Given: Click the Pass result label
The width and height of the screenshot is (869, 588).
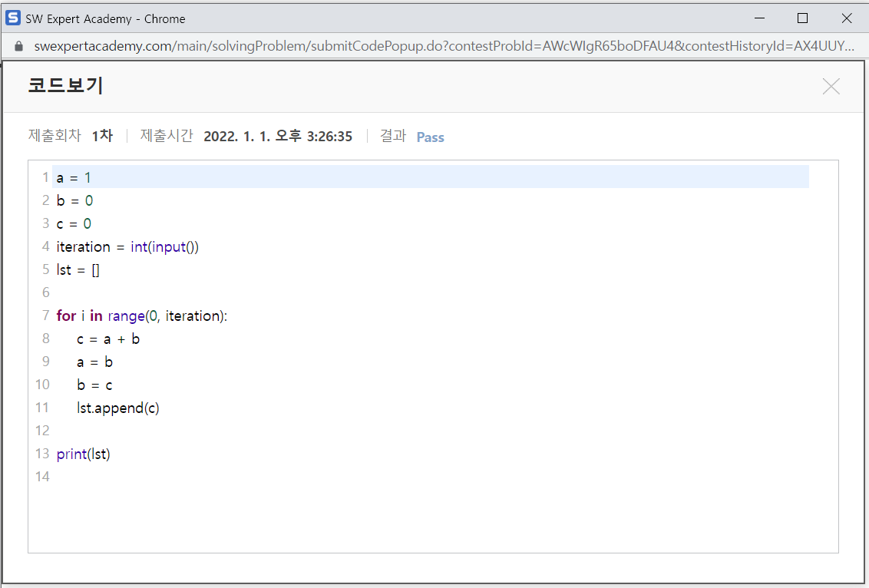Looking at the screenshot, I should (430, 137).
